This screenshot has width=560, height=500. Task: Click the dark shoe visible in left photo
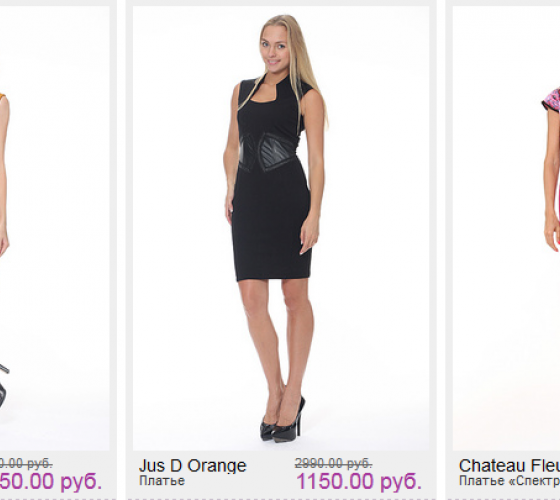(x=3, y=386)
